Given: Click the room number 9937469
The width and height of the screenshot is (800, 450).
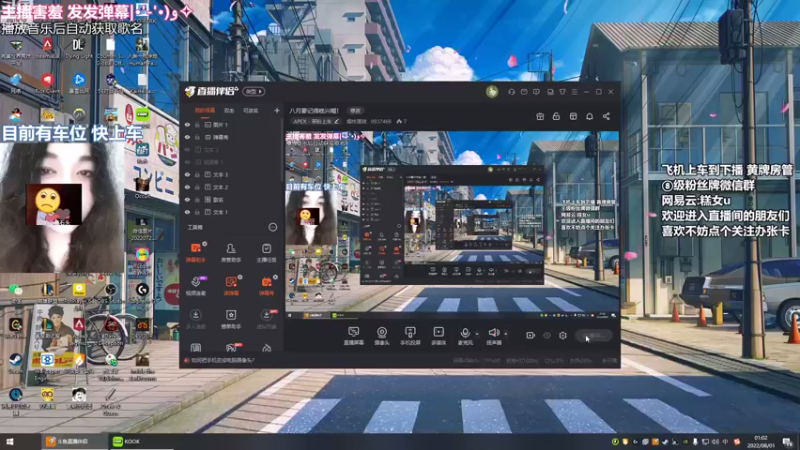Looking at the screenshot, I should point(381,121).
